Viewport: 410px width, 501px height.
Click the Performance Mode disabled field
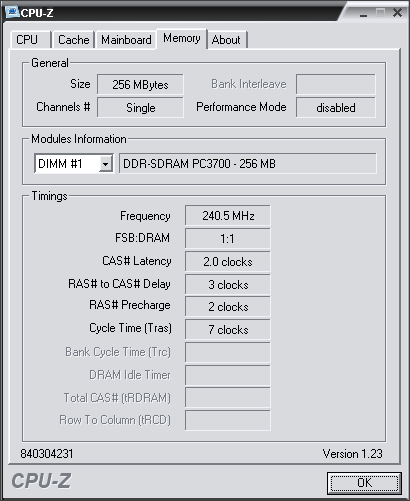click(336, 107)
